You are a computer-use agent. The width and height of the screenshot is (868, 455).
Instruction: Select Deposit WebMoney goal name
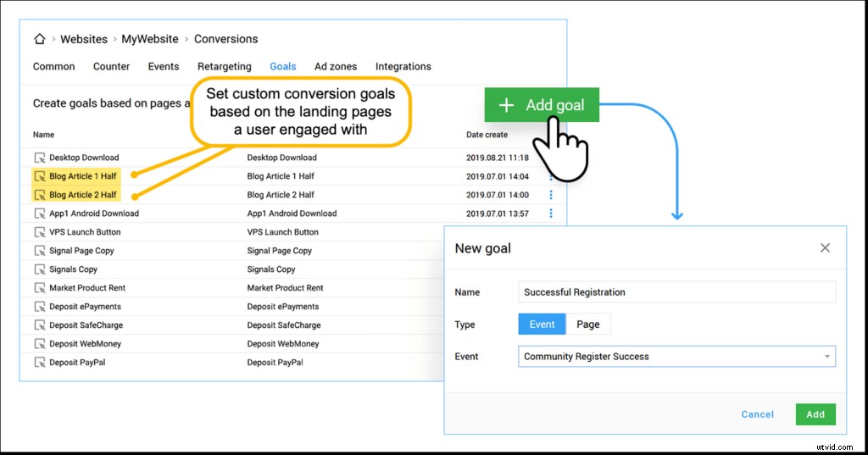(x=86, y=344)
